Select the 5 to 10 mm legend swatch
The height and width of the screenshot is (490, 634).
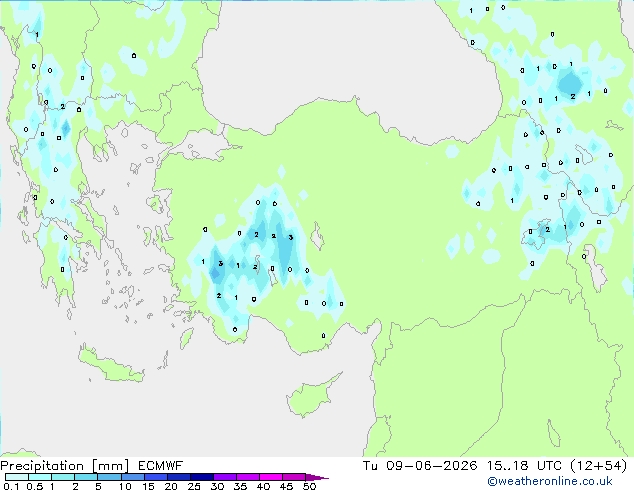pos(109,477)
